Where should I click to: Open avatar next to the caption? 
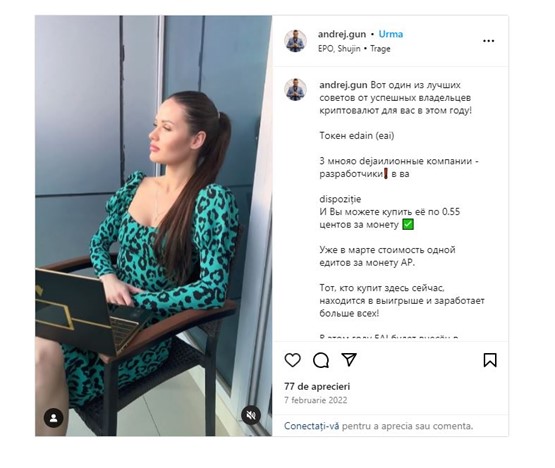296,89
